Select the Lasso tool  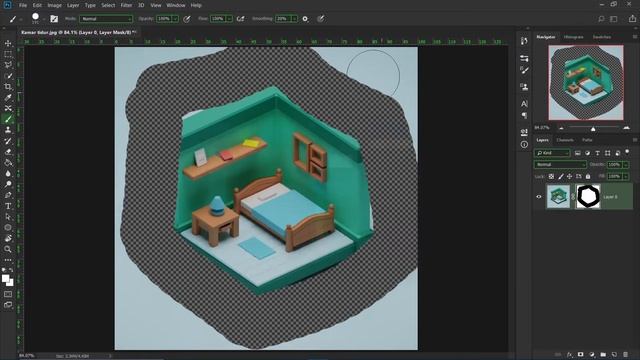tap(8, 64)
